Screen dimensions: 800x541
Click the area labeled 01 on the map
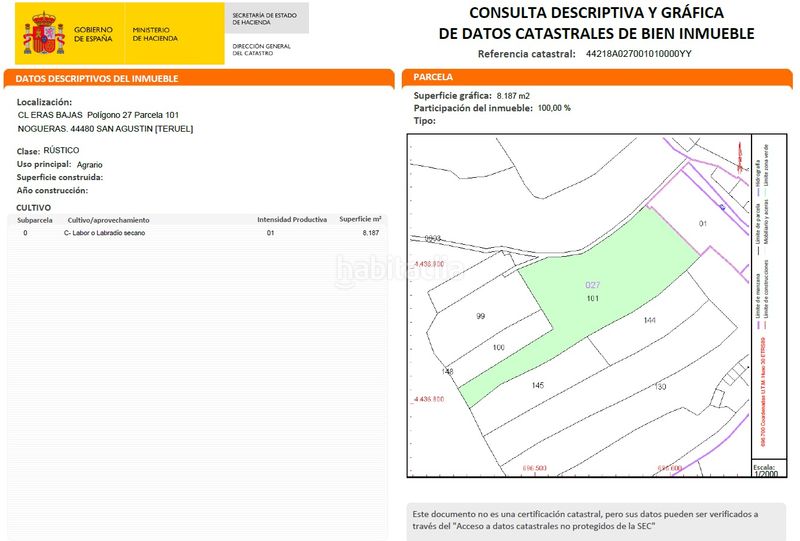(x=702, y=224)
